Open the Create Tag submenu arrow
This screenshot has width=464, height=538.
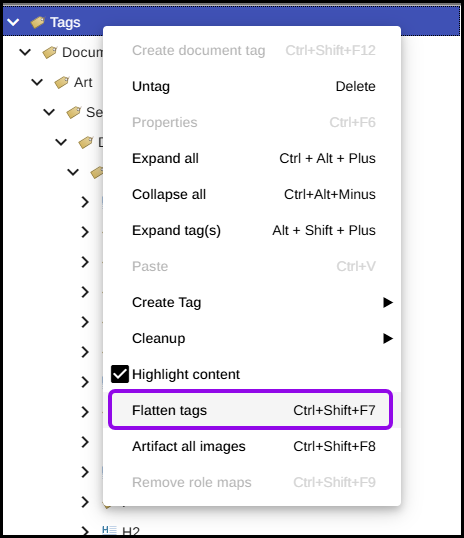388,303
